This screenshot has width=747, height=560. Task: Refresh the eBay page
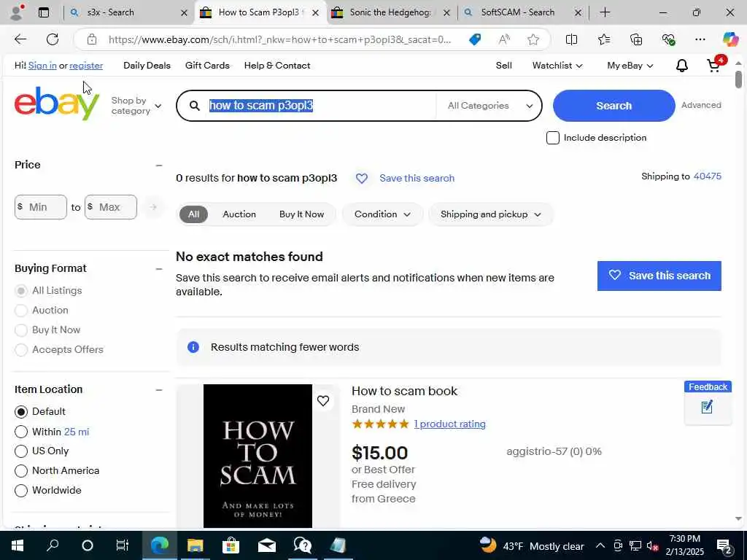(x=53, y=39)
